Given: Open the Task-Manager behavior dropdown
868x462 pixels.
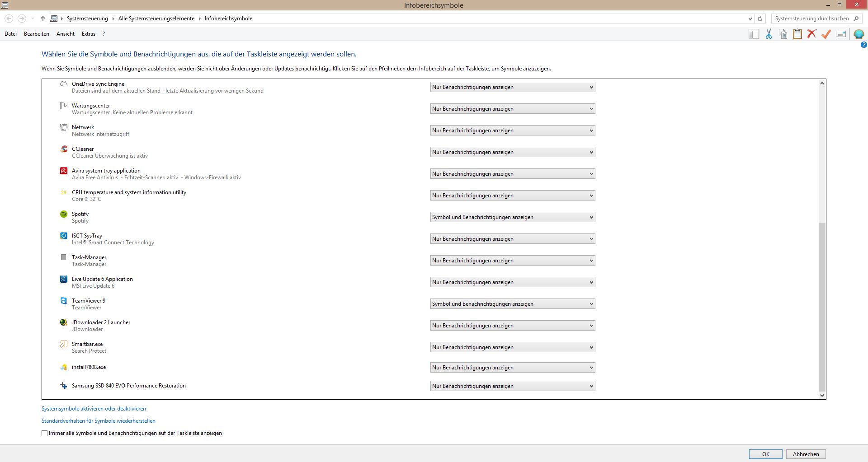Looking at the screenshot, I should click(x=513, y=261).
